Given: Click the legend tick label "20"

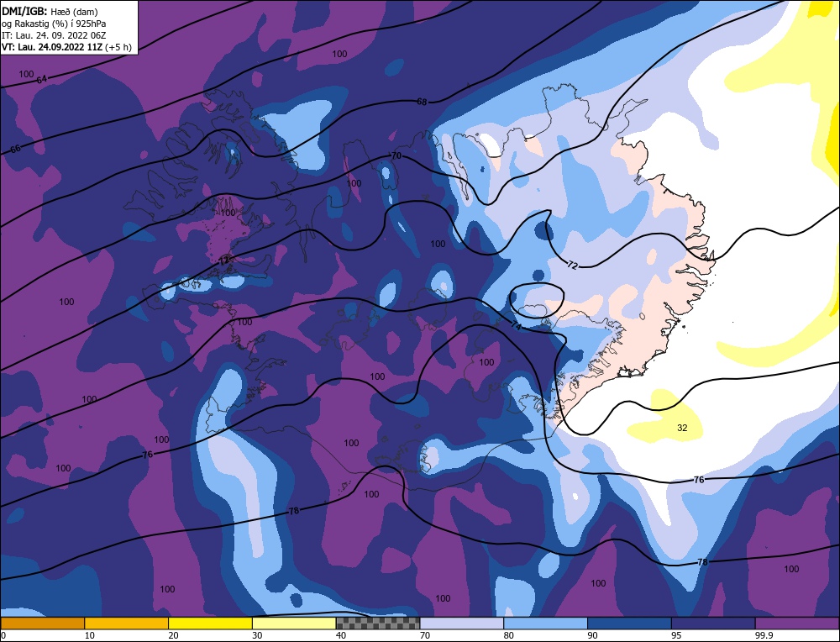Looking at the screenshot, I should click(x=173, y=635).
